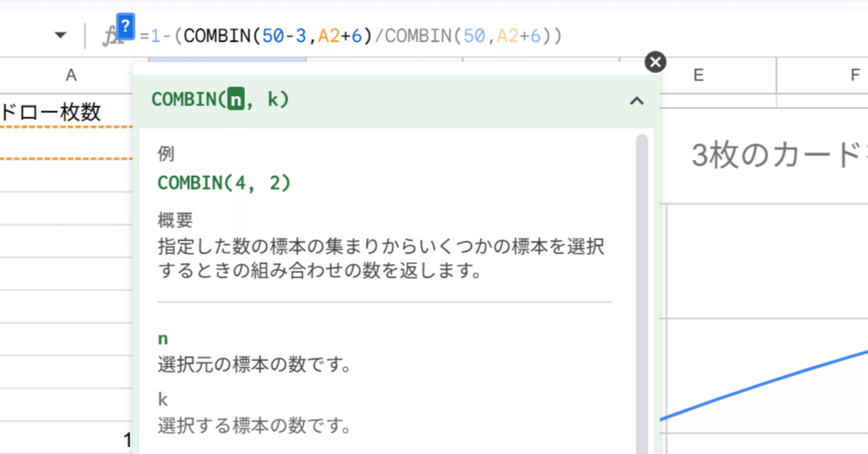The height and width of the screenshot is (454, 868).
Task: Click the cell labeled ドロー枚数
Action: (x=54, y=112)
